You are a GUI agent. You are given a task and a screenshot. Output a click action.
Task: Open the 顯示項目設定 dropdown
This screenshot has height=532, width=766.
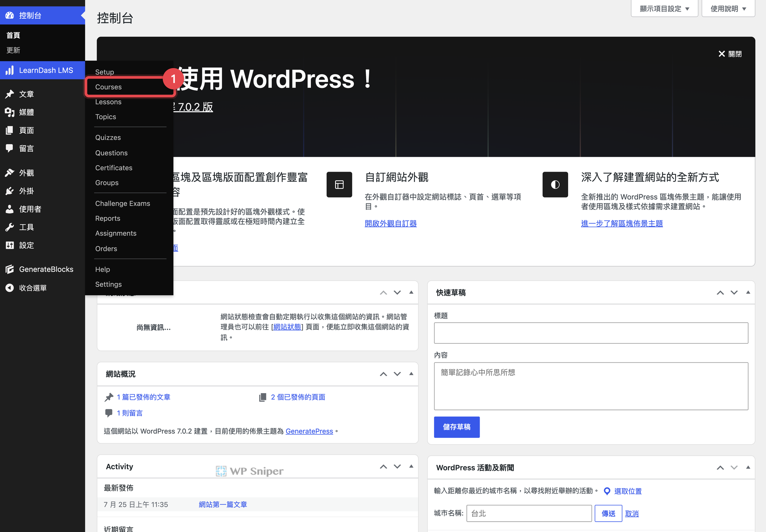[x=664, y=9]
